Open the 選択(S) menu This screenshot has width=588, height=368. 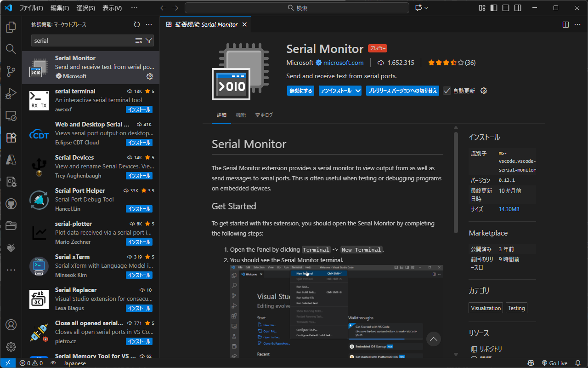[86, 8]
